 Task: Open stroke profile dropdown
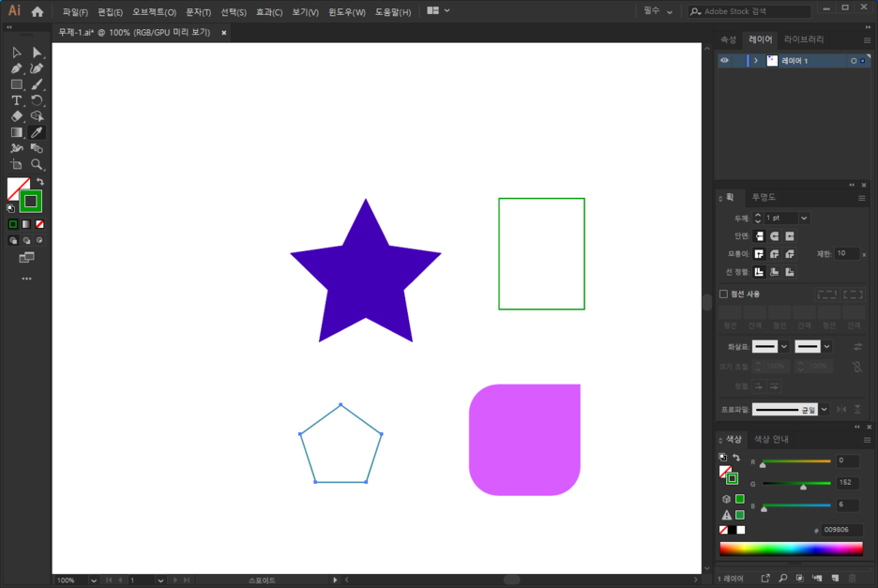(x=825, y=410)
